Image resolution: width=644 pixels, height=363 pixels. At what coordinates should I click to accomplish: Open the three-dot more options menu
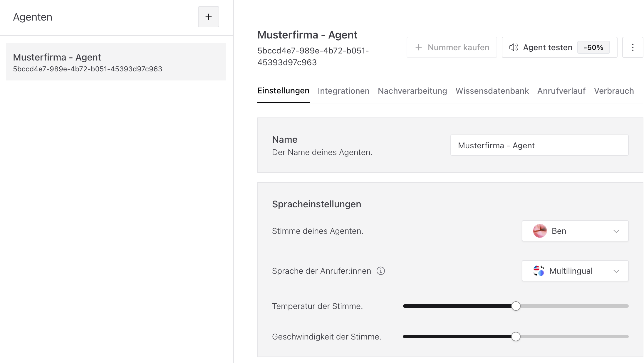(633, 47)
